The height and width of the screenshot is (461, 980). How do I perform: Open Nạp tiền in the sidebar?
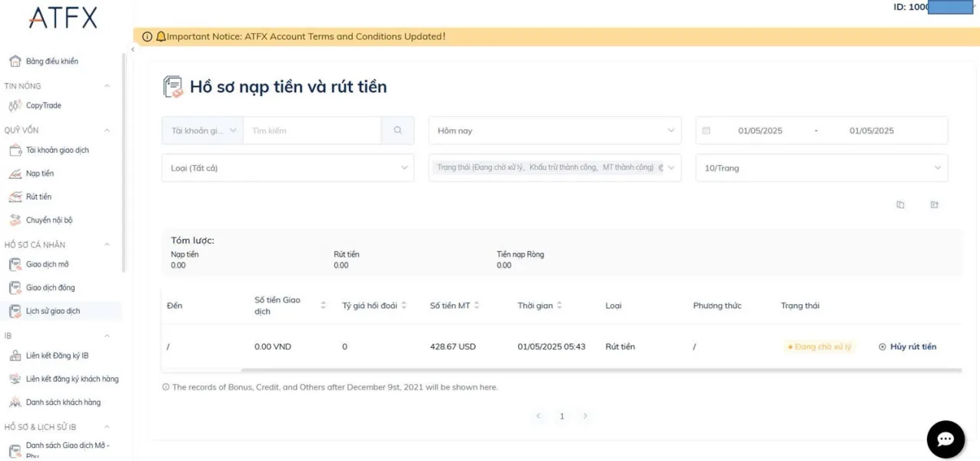(x=40, y=174)
